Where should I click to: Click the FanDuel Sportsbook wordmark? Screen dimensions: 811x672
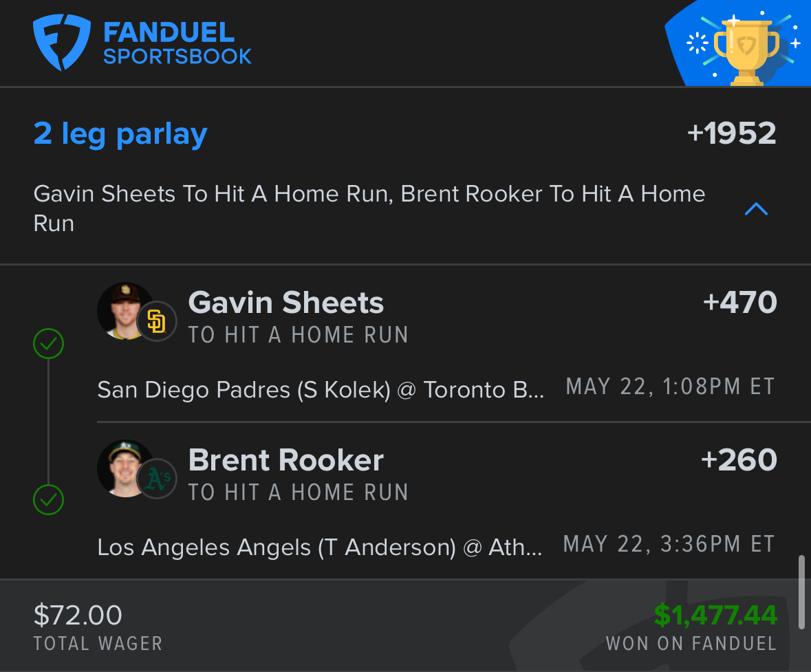point(177,43)
